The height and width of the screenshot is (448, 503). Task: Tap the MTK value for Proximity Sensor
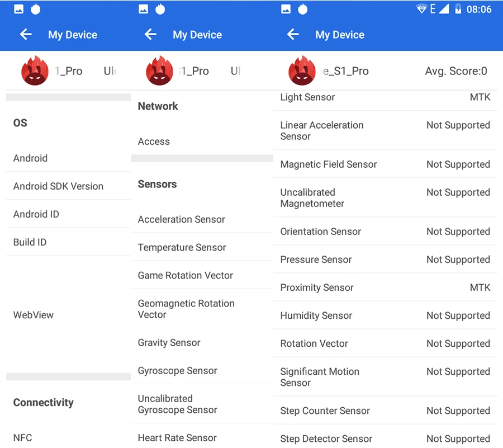click(x=480, y=287)
